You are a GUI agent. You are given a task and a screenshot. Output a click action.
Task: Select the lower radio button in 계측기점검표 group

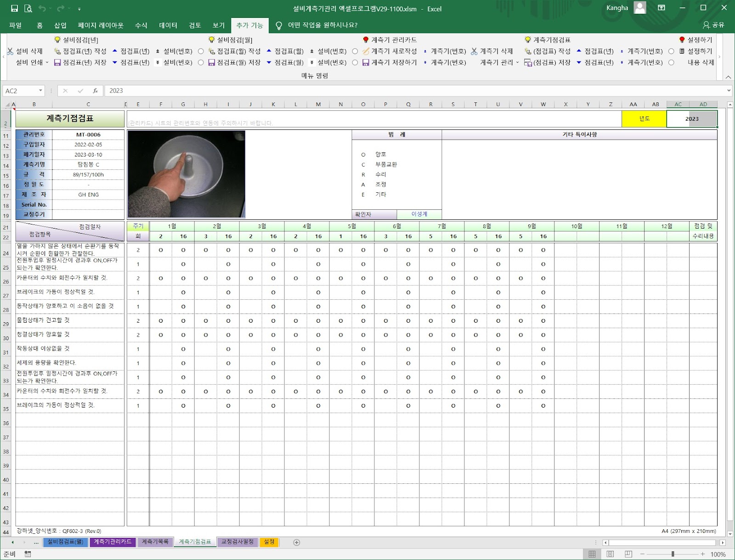[671, 62]
